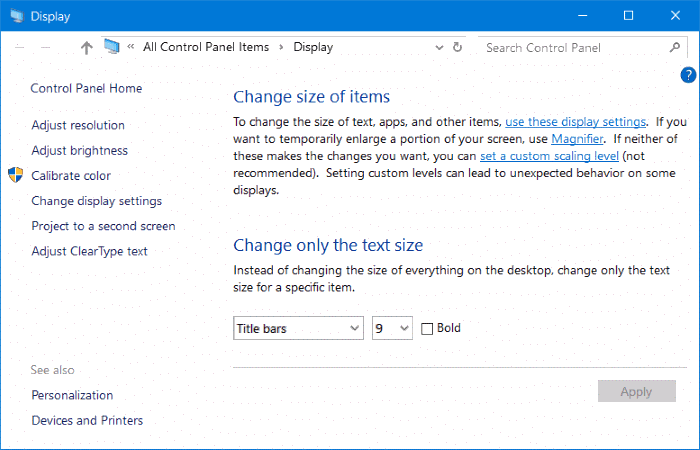Open the font size 9 dropdown
This screenshot has height=450, width=700.
coord(392,328)
